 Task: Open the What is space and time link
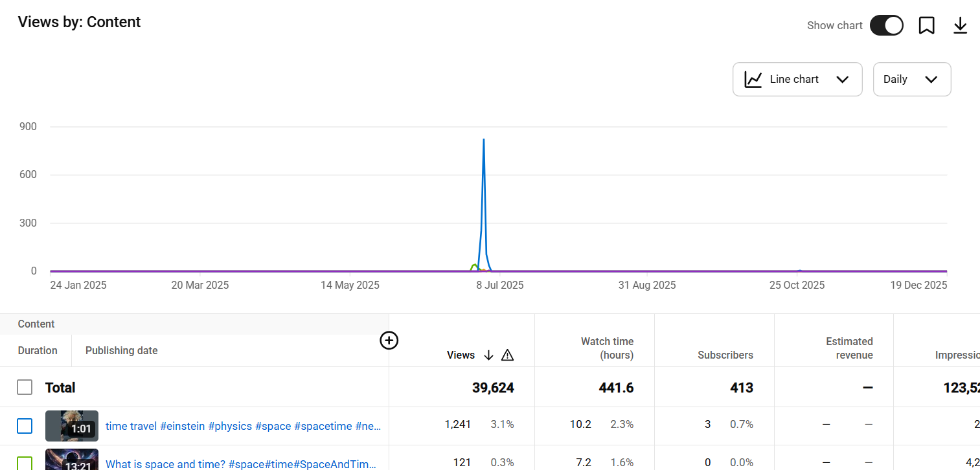240,464
